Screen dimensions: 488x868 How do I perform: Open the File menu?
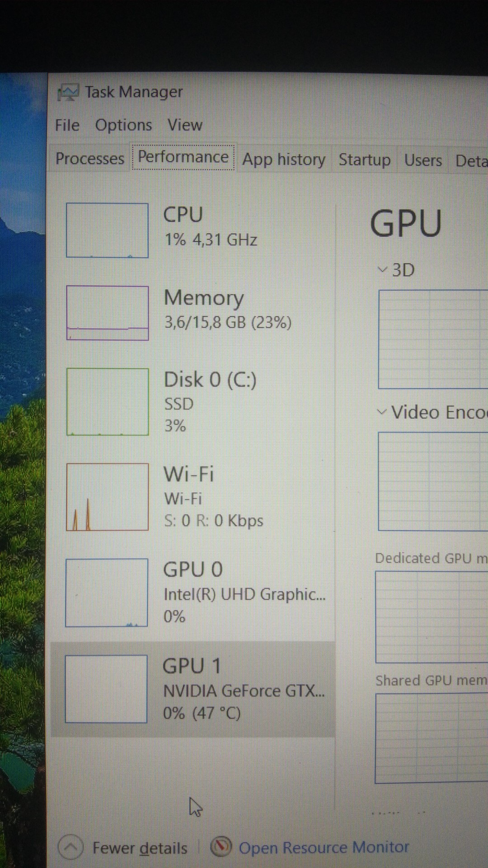tap(67, 125)
